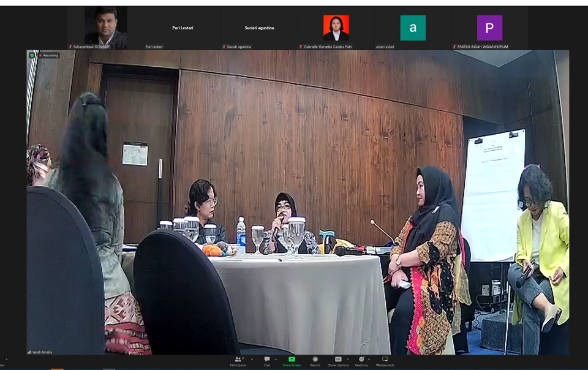This screenshot has width=588, height=370.
Task: Toggle meeting recording with Record button
Action: (315, 361)
